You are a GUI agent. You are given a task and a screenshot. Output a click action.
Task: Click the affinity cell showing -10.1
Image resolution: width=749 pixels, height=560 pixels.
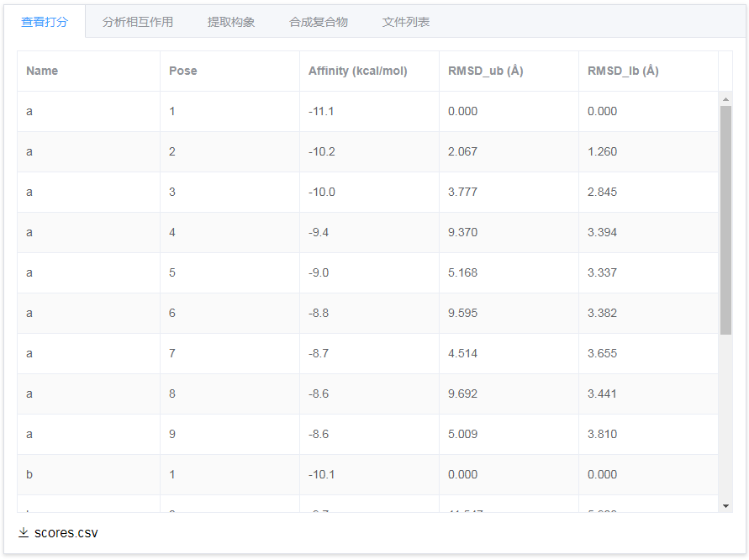click(321, 474)
